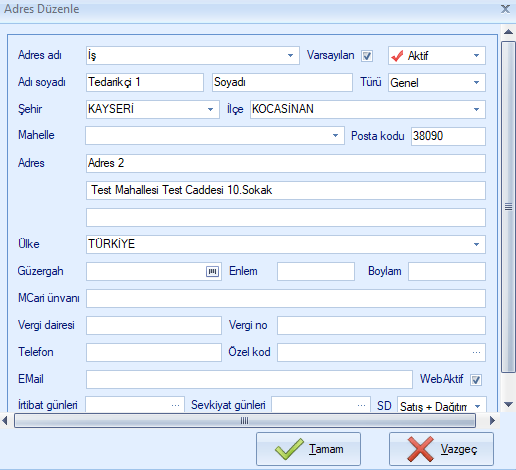Open the Sevkiyat günleri ellipsis picker

tap(361, 405)
